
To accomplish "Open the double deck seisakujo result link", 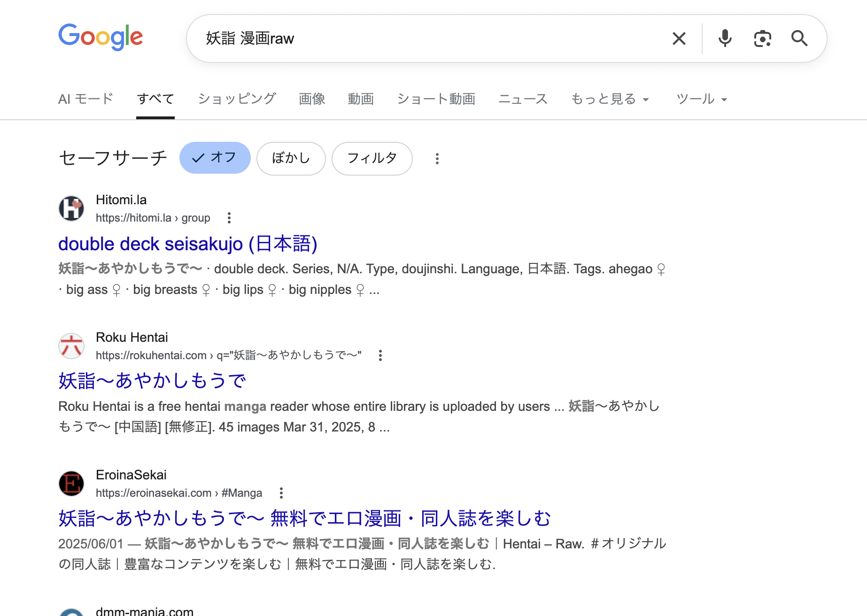I will pyautogui.click(x=188, y=244).
